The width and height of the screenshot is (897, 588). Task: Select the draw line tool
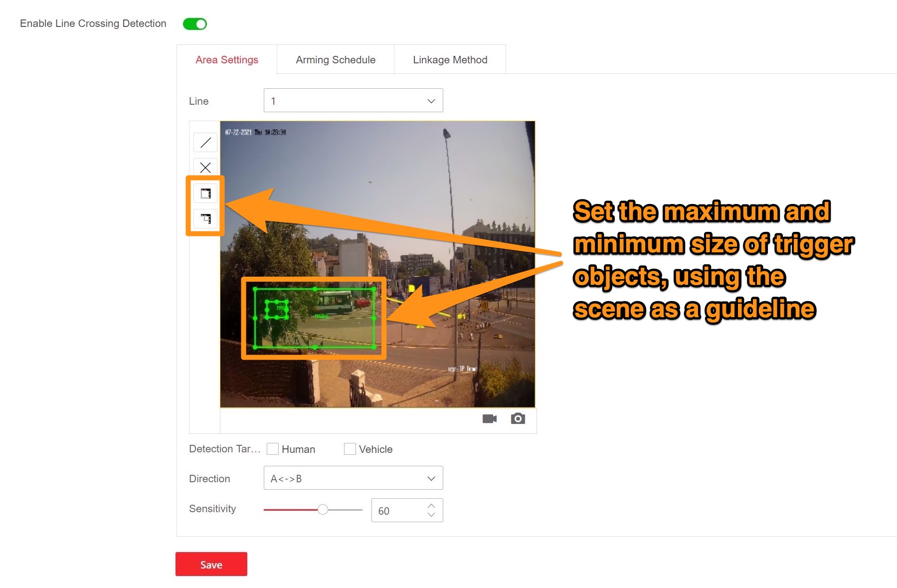(205, 143)
